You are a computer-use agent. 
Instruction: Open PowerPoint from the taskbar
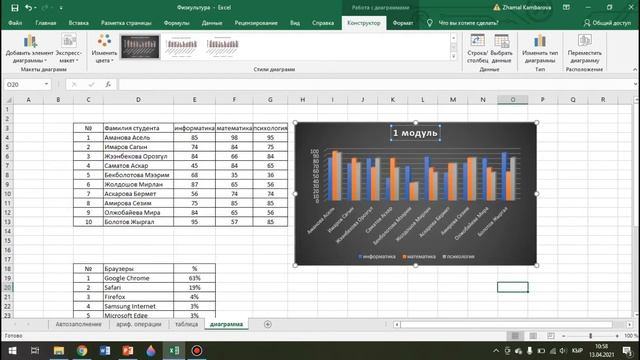(128, 351)
